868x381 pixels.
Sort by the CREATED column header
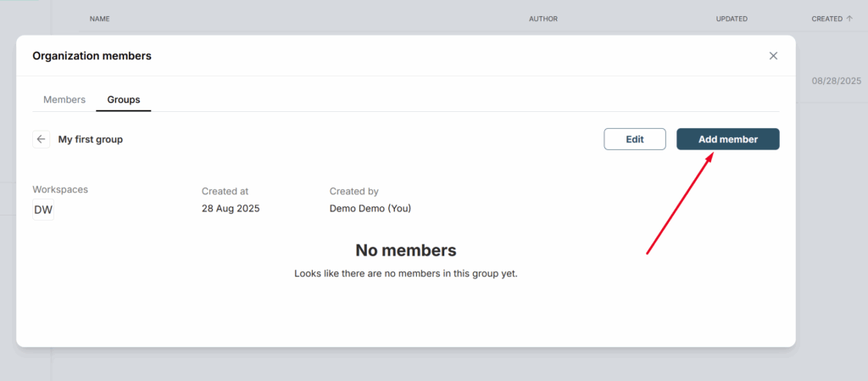coord(827,19)
